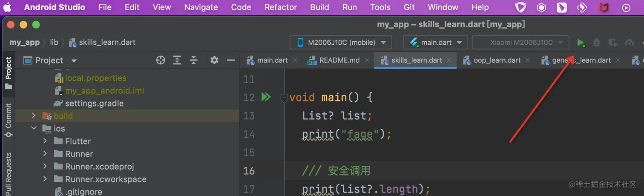
Task: Open the Navigate menu
Action: [201, 7]
